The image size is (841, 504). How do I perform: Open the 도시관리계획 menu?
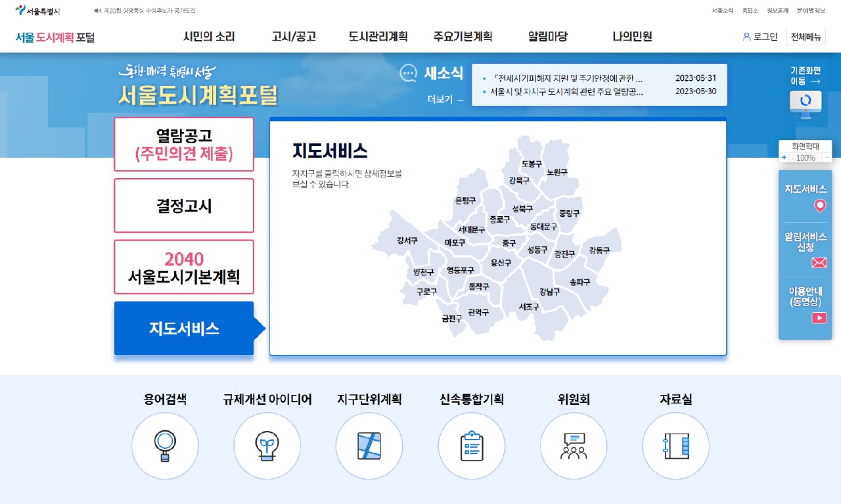[x=378, y=37]
